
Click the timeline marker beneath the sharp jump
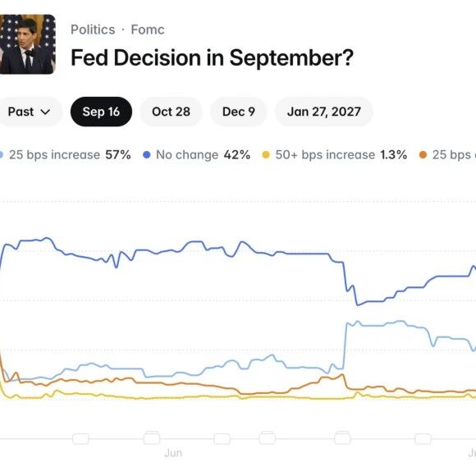point(342,437)
